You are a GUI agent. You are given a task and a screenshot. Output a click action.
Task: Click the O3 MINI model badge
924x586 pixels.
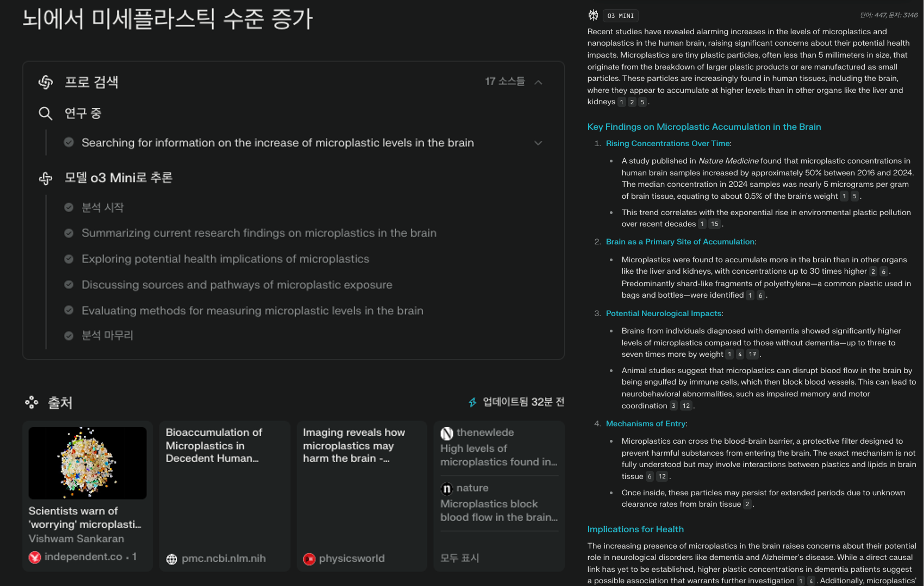tap(621, 16)
